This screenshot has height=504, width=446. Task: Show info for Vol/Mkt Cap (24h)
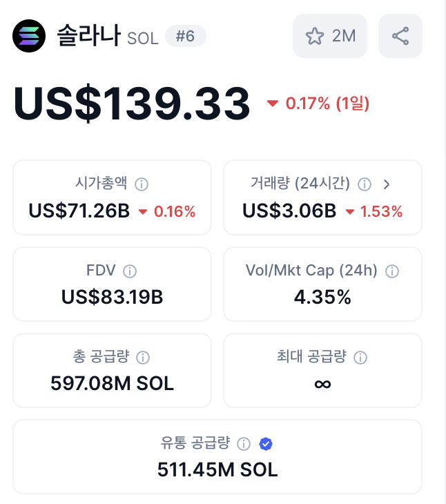point(392,271)
